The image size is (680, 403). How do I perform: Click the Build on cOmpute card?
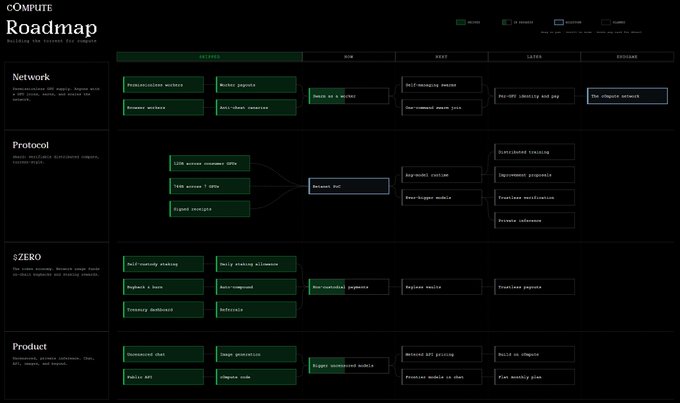[x=535, y=354]
